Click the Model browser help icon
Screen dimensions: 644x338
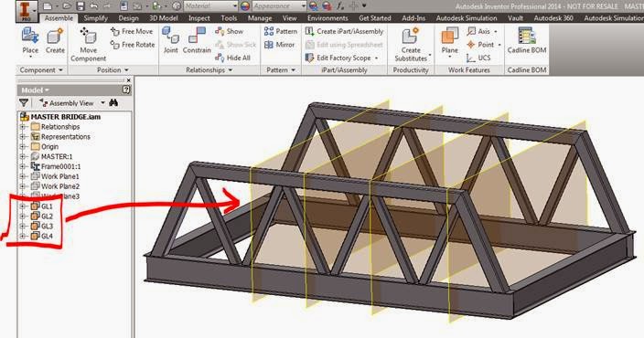tap(126, 90)
